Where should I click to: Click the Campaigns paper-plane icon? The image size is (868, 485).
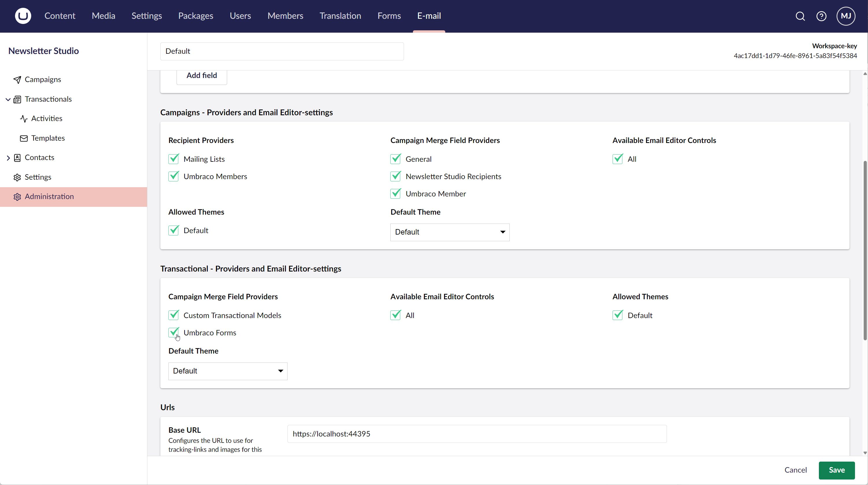point(17,80)
